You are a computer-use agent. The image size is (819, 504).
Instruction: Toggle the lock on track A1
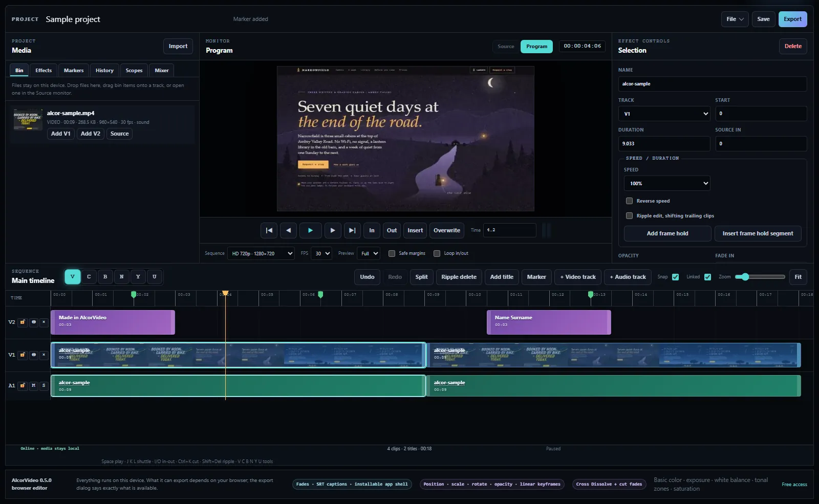[23, 385]
